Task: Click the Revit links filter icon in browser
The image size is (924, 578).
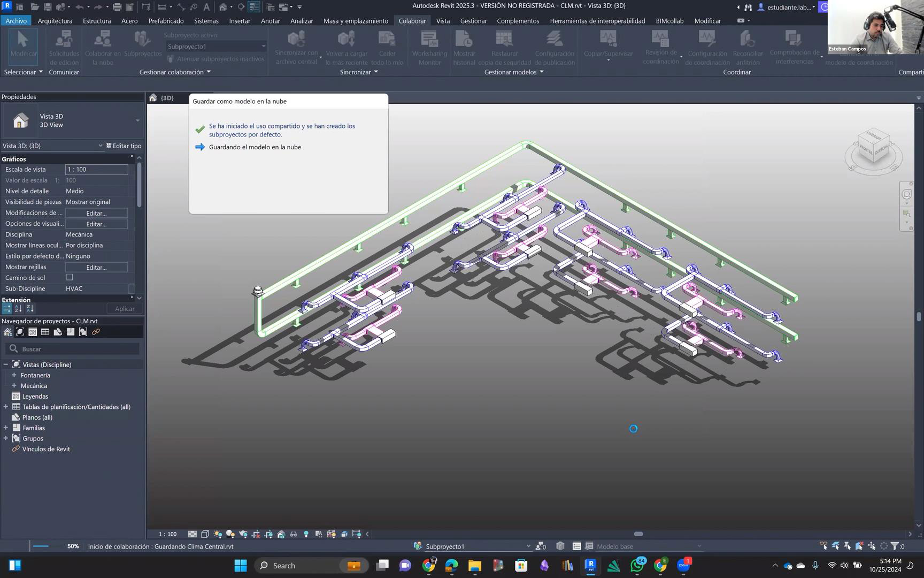Action: [96, 332]
